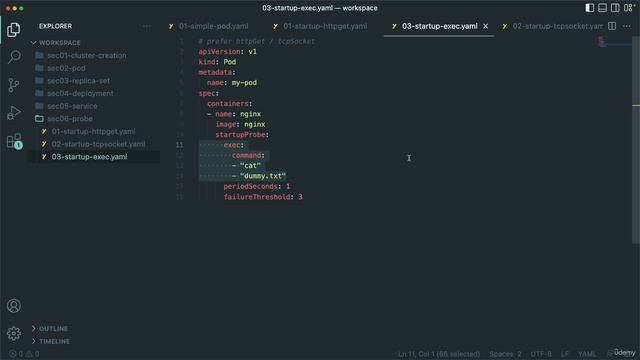Expand the TIMELINE section
This screenshot has height=360, width=640.
pos(54,341)
